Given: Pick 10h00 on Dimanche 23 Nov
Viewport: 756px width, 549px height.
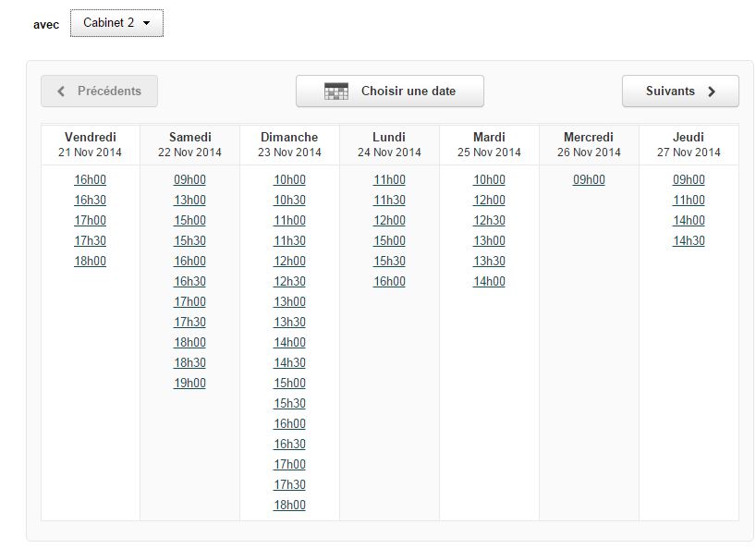Looking at the screenshot, I should (290, 180).
